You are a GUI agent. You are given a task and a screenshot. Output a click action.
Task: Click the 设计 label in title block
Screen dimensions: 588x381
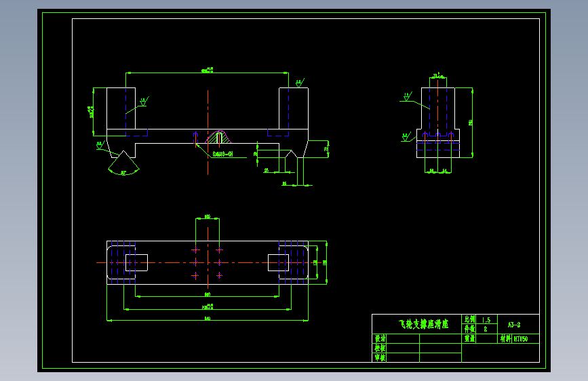coord(380,338)
